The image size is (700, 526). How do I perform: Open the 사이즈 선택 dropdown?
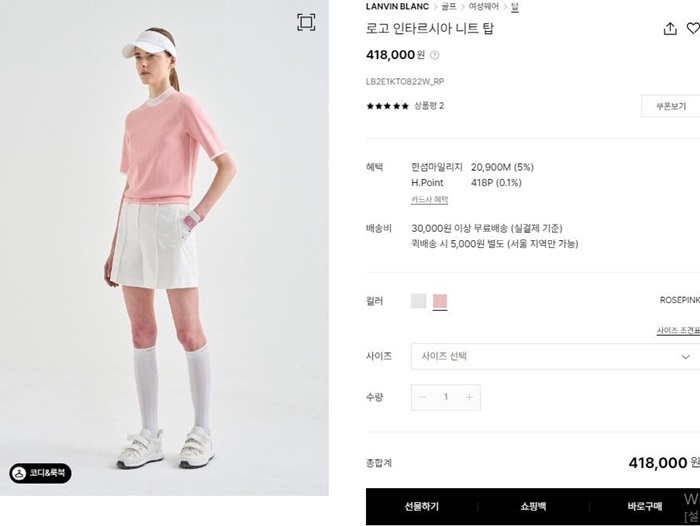tap(555, 356)
